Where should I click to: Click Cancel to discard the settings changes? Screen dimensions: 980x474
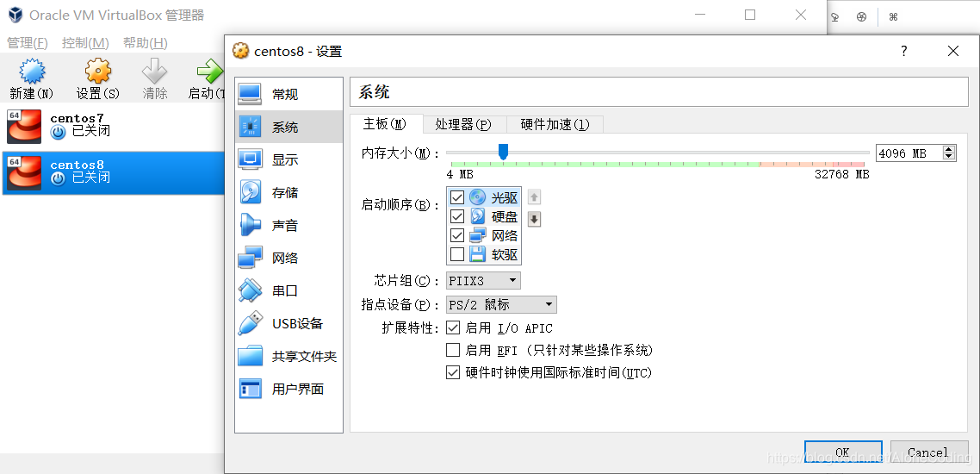click(x=927, y=452)
